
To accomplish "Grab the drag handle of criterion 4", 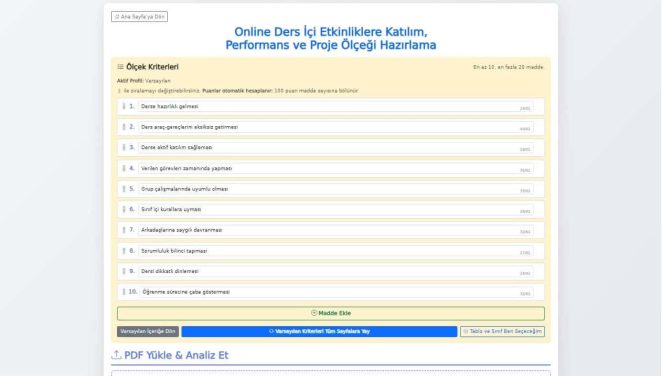I will click(124, 168).
